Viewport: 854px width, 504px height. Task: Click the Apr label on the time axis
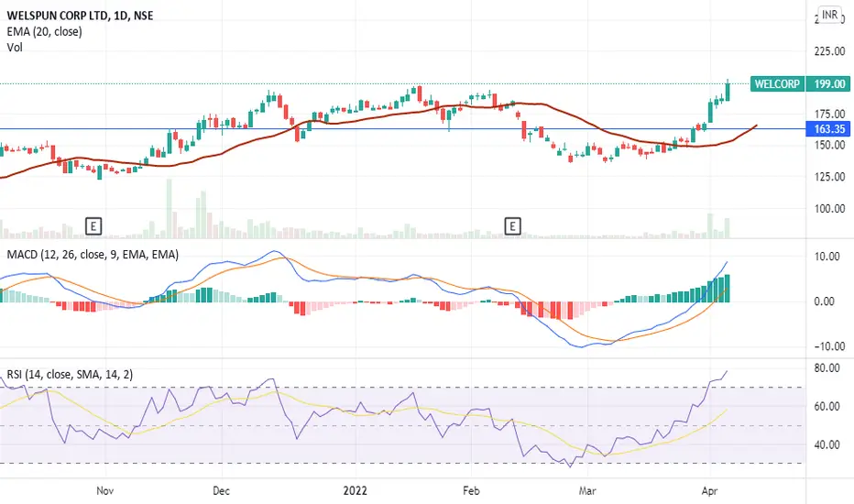click(709, 490)
